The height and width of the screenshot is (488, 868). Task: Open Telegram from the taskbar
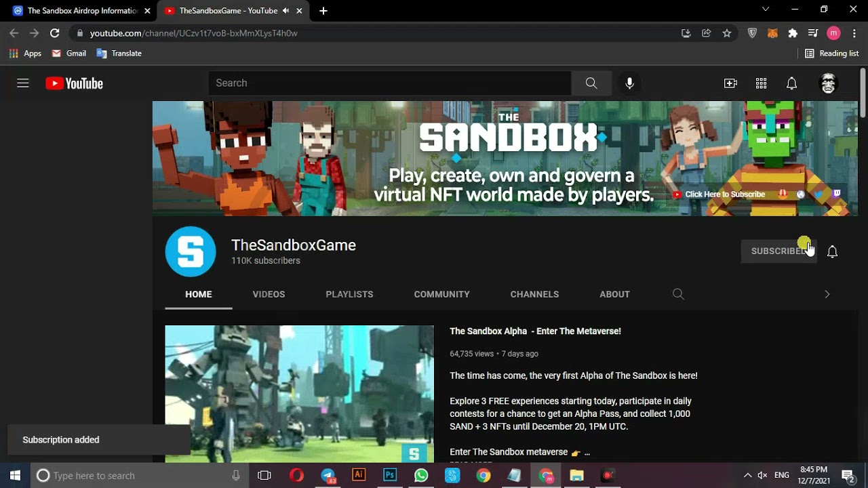(328, 476)
